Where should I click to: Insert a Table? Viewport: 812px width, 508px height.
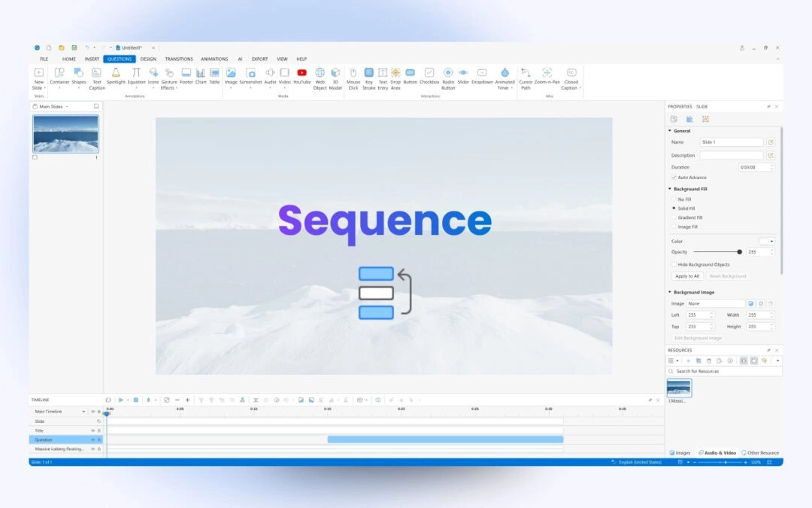214,76
